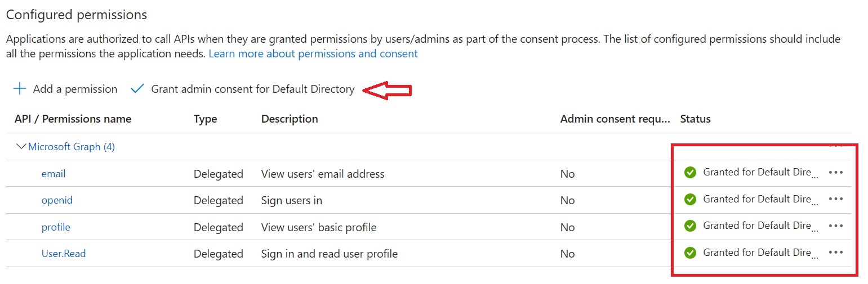Click the checkmark icon for Grant admin consent
Screen dimensions: 868x284
click(137, 89)
